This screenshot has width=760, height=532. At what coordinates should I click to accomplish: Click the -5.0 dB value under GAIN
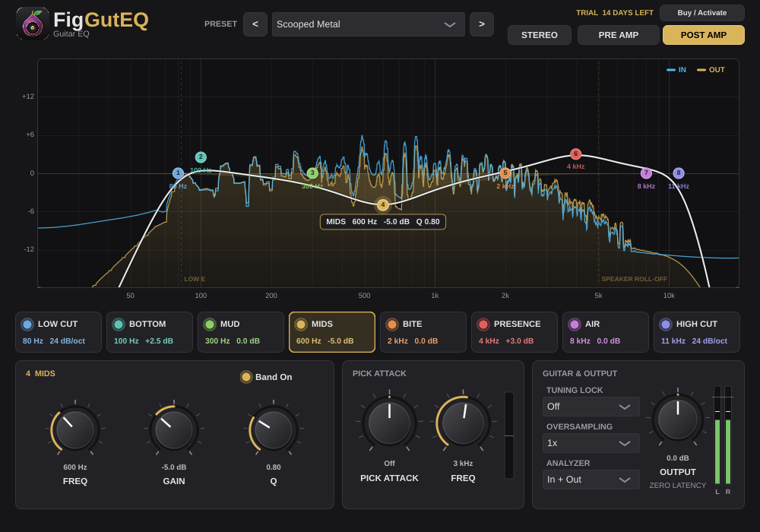pyautogui.click(x=174, y=467)
